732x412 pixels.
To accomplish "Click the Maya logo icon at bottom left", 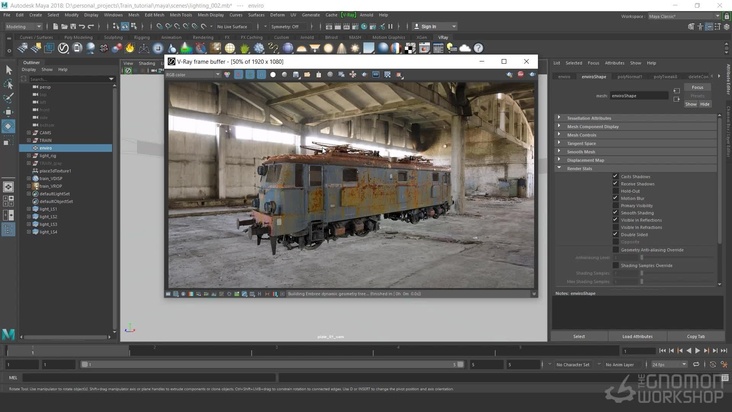I will pyautogui.click(x=8, y=334).
